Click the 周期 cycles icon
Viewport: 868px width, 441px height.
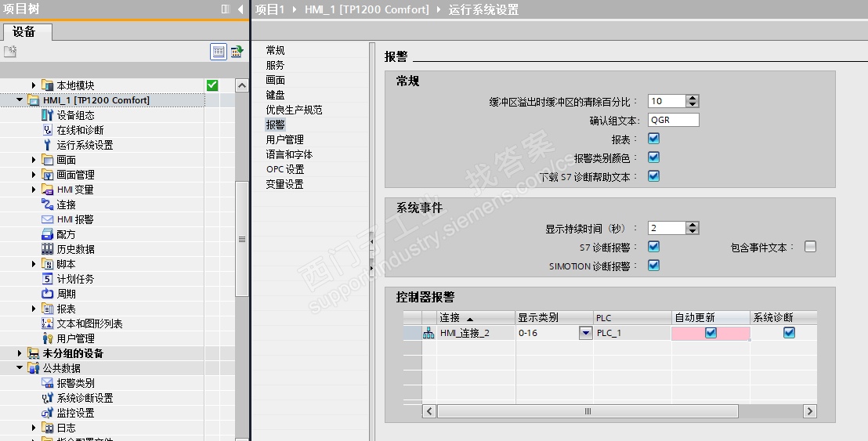click(x=48, y=294)
